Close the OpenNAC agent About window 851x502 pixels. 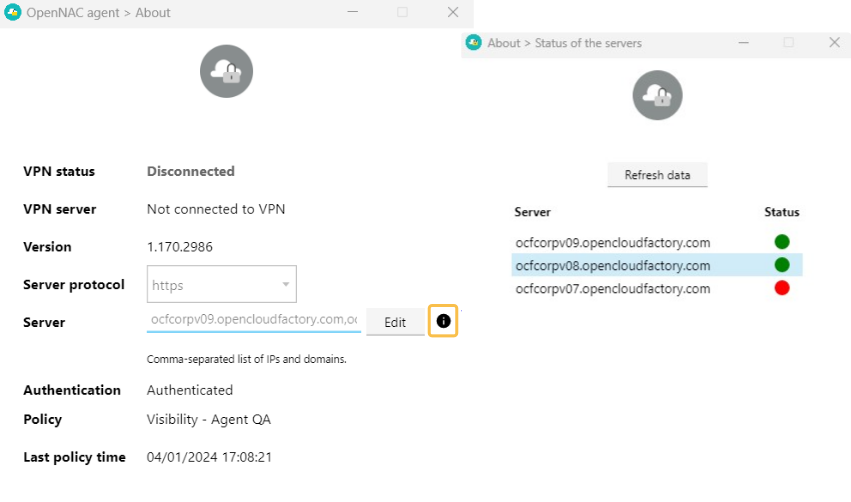(453, 12)
